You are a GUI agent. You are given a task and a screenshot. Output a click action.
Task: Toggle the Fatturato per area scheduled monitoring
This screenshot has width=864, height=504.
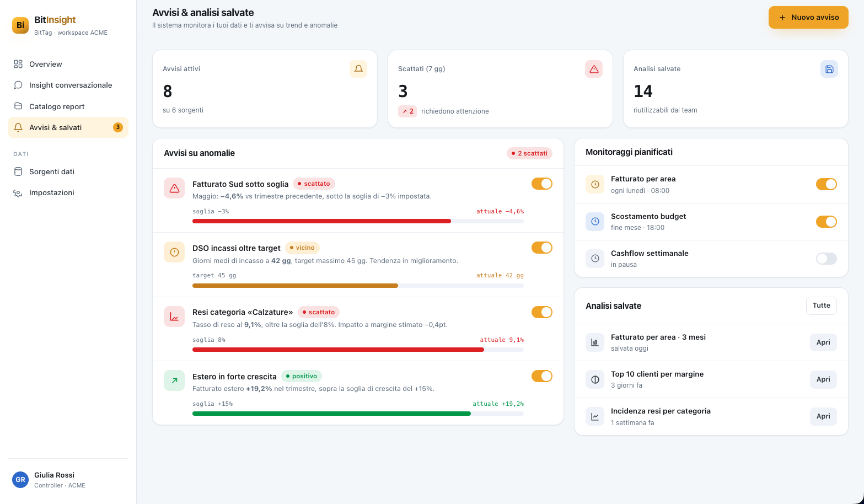(x=827, y=184)
